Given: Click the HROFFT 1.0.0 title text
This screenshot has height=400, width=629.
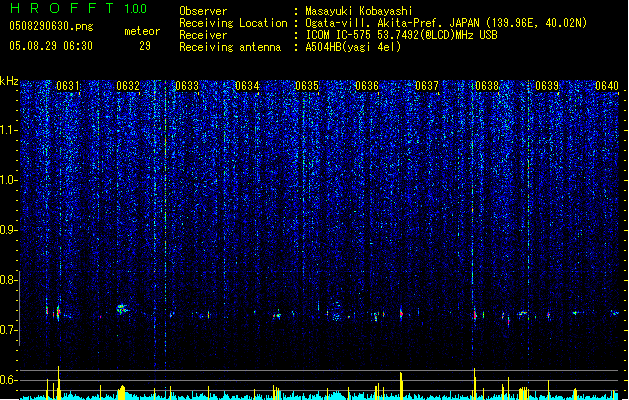Looking at the screenshot, I should (x=79, y=8).
